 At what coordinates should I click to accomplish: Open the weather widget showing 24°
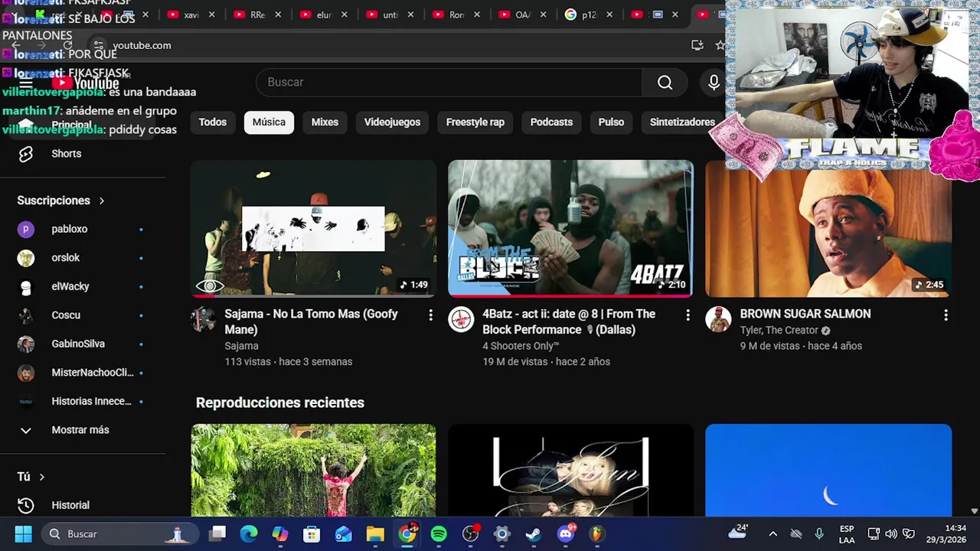(739, 533)
